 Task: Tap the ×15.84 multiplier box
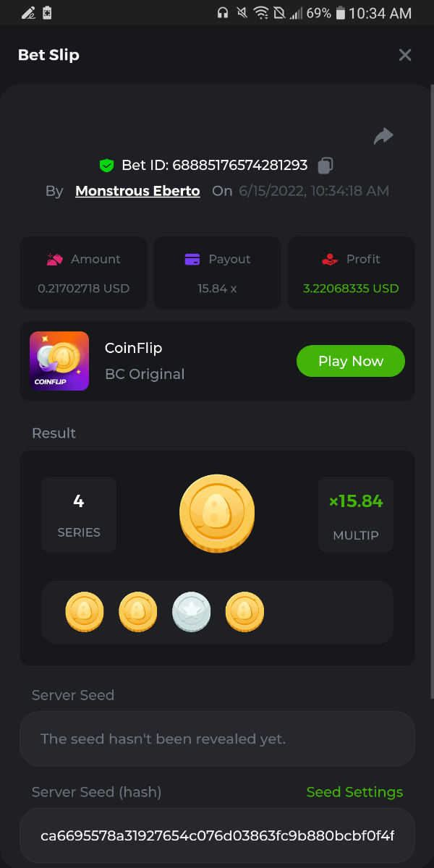(x=356, y=514)
